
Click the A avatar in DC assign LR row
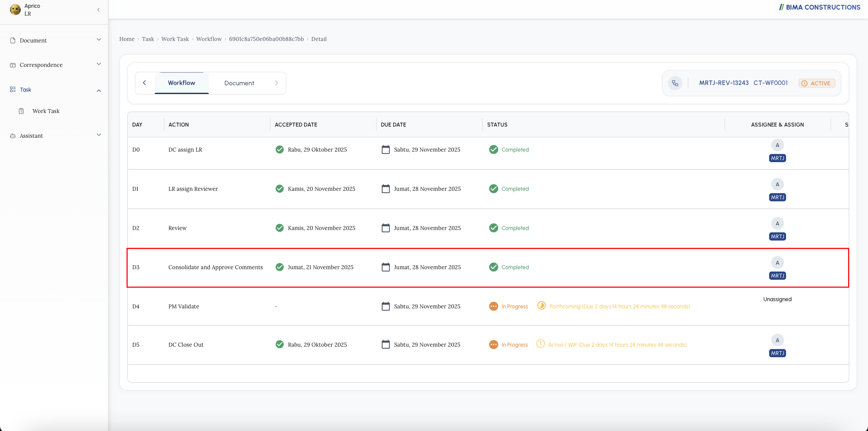pos(777,145)
